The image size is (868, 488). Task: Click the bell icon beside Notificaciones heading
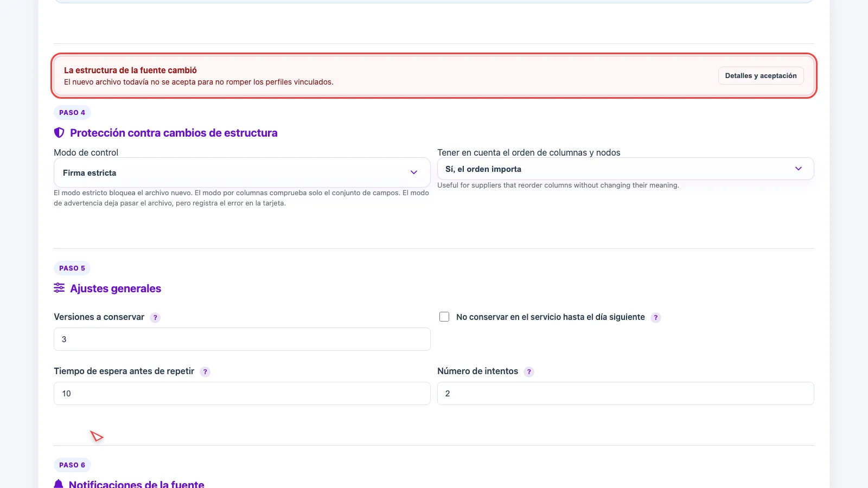pos(59,484)
